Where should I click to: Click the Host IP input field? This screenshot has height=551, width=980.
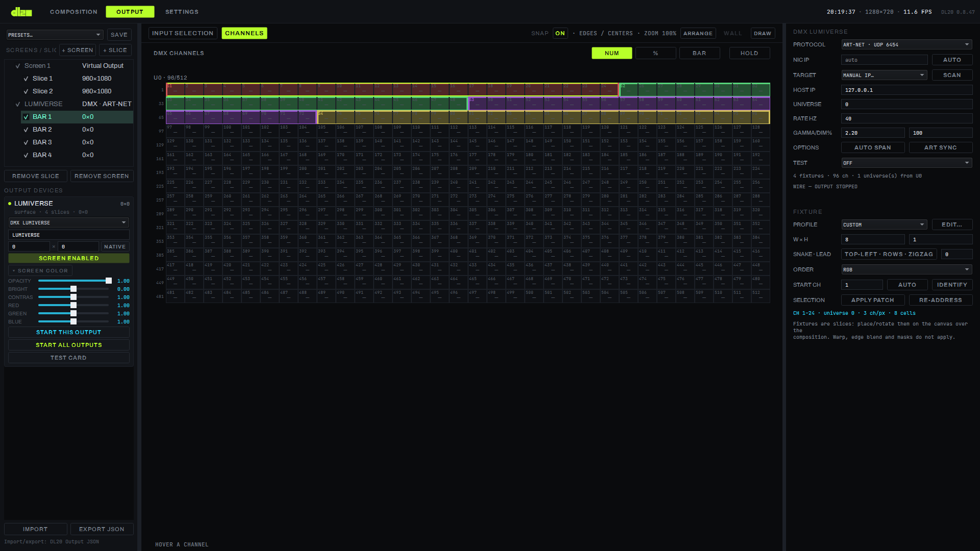tap(906, 90)
